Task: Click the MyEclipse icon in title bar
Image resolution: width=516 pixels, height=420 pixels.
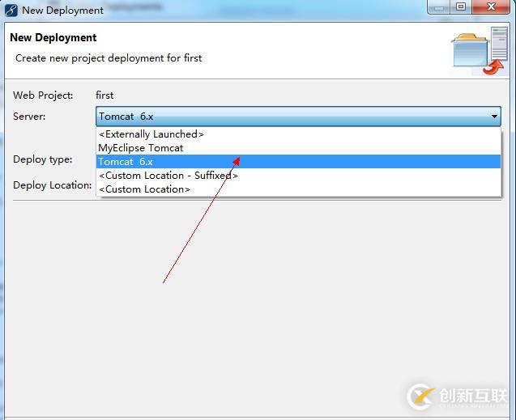Action: 11,11
